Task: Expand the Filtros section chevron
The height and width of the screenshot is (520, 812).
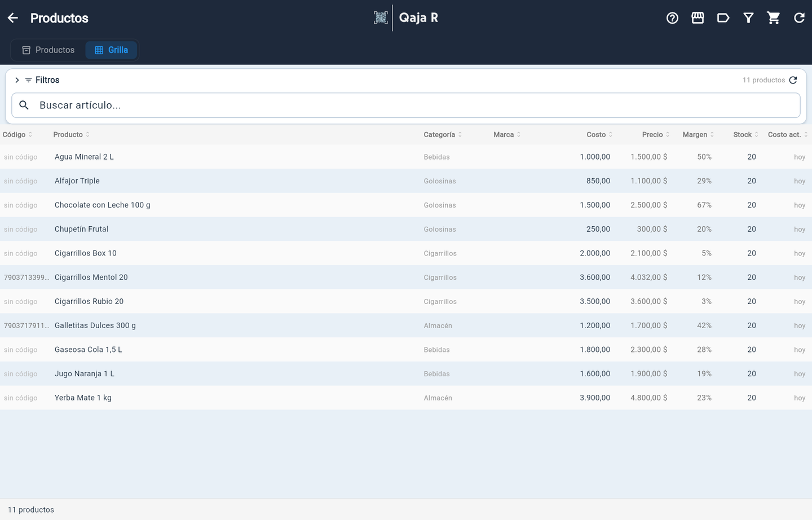Action: (x=17, y=80)
